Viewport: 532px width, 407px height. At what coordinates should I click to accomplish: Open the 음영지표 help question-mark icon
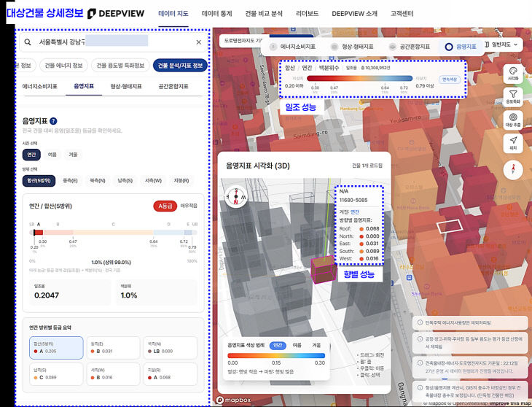53,121
